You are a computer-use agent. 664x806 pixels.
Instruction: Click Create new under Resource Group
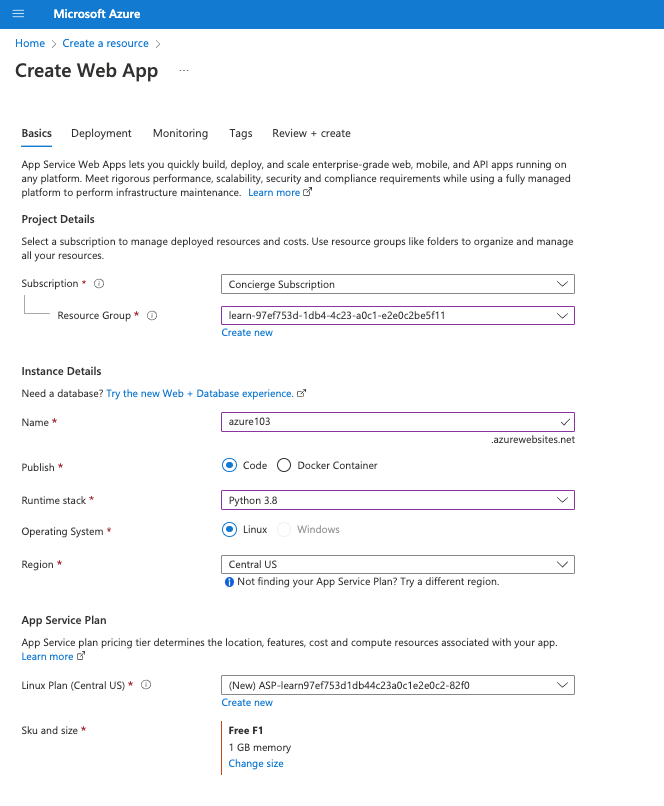pos(247,332)
